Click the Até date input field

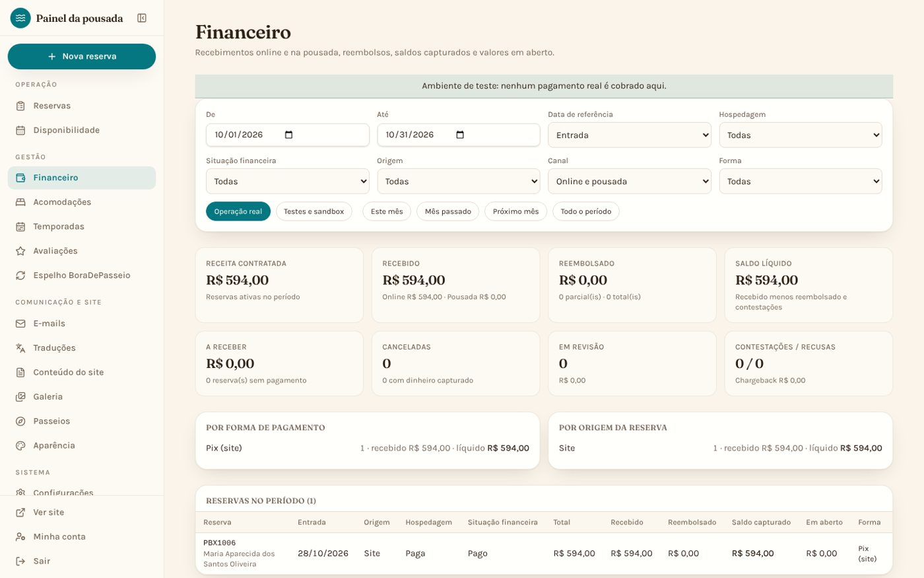click(x=459, y=135)
